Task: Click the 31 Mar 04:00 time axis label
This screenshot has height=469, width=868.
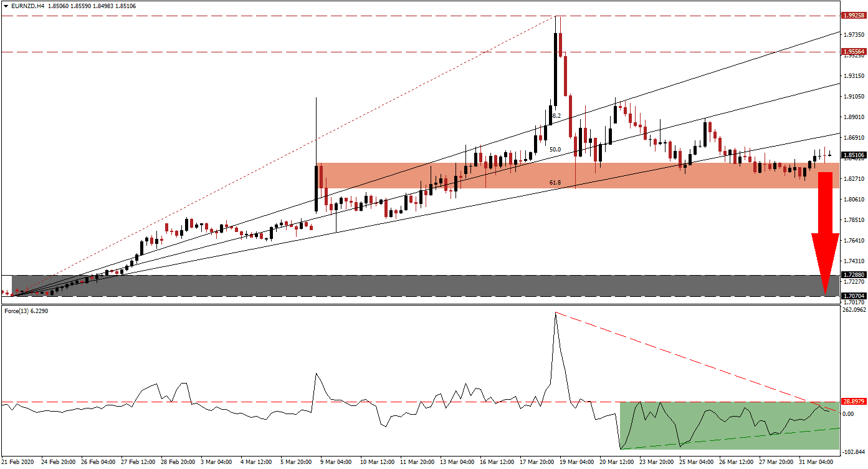Action: click(x=818, y=463)
